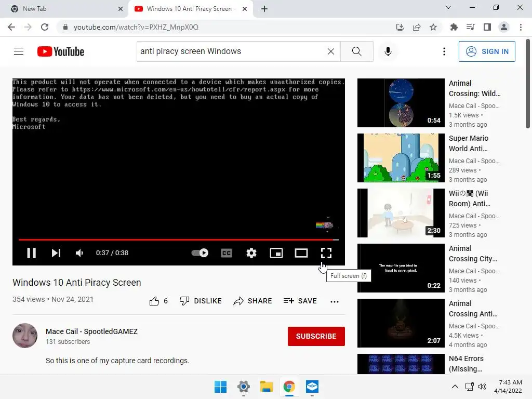Close the New Tab browser tab
Screen dimensions: 532x399
[121, 9]
